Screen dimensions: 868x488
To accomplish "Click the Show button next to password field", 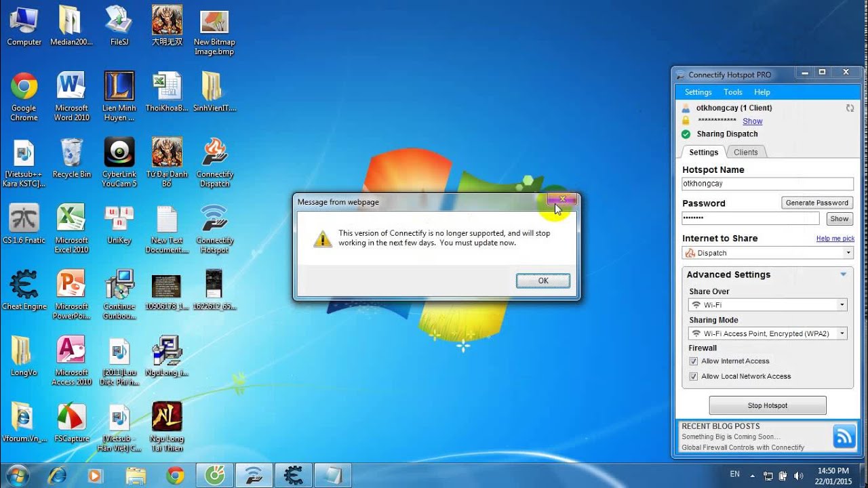I will pyautogui.click(x=840, y=219).
